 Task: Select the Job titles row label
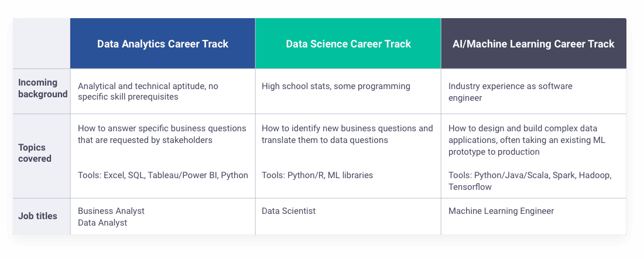point(38,216)
